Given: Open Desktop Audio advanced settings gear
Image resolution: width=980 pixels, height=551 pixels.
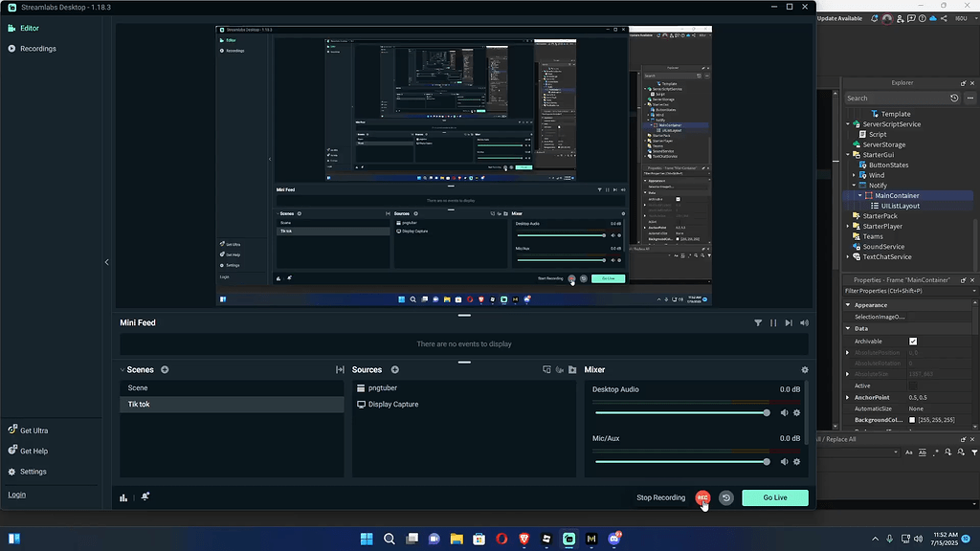Looking at the screenshot, I should tap(796, 412).
